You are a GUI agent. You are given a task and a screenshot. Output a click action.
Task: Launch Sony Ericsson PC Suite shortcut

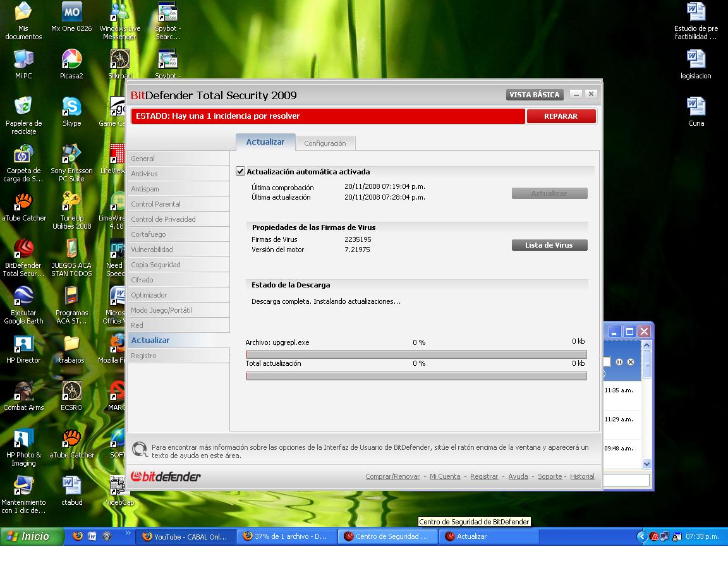pos(71,164)
